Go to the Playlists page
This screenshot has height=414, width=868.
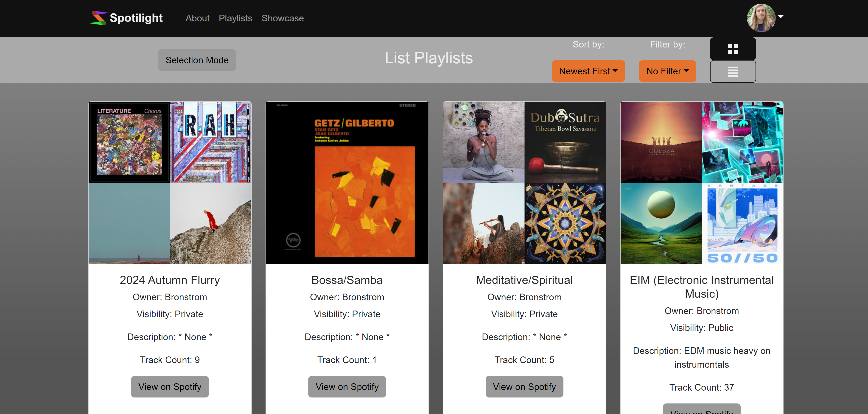pos(235,18)
